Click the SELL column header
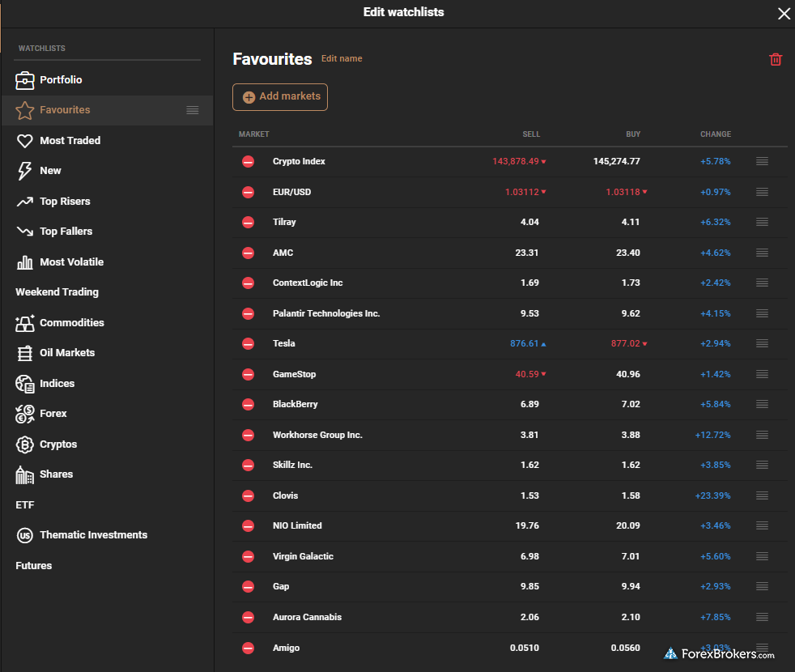The height and width of the screenshot is (672, 795). coord(531,134)
